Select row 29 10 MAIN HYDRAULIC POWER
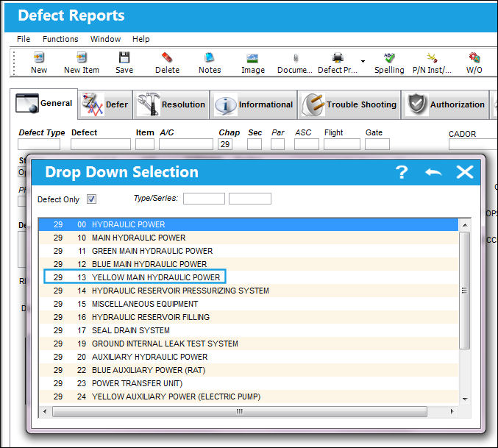The height and width of the screenshot is (448, 498). point(249,238)
